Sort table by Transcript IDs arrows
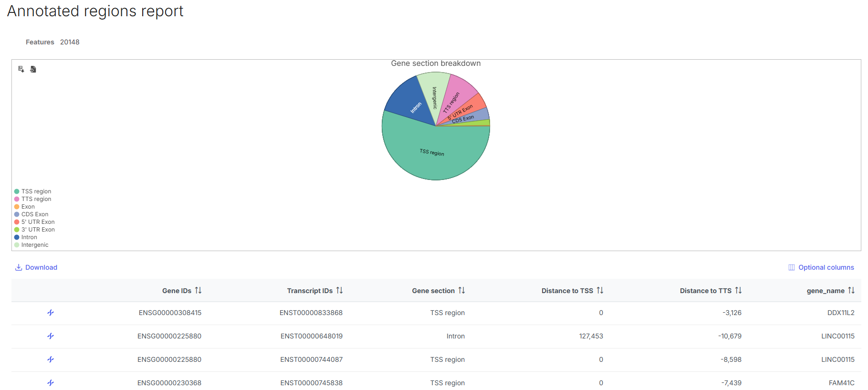Screen dimensions: 868x390 (x=339, y=290)
